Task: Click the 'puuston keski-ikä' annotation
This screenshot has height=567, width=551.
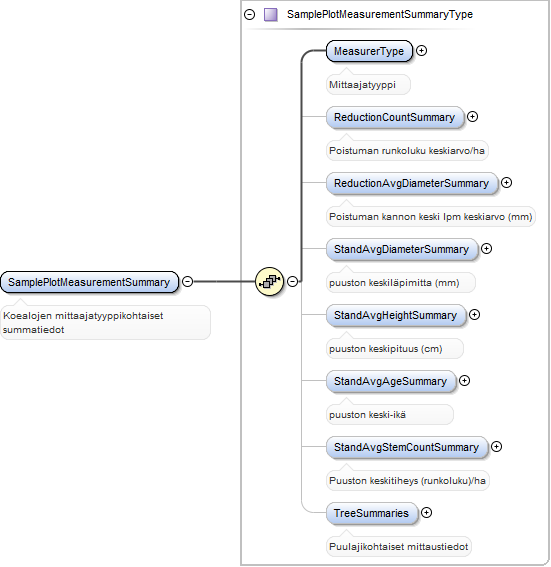Action: coord(390,414)
